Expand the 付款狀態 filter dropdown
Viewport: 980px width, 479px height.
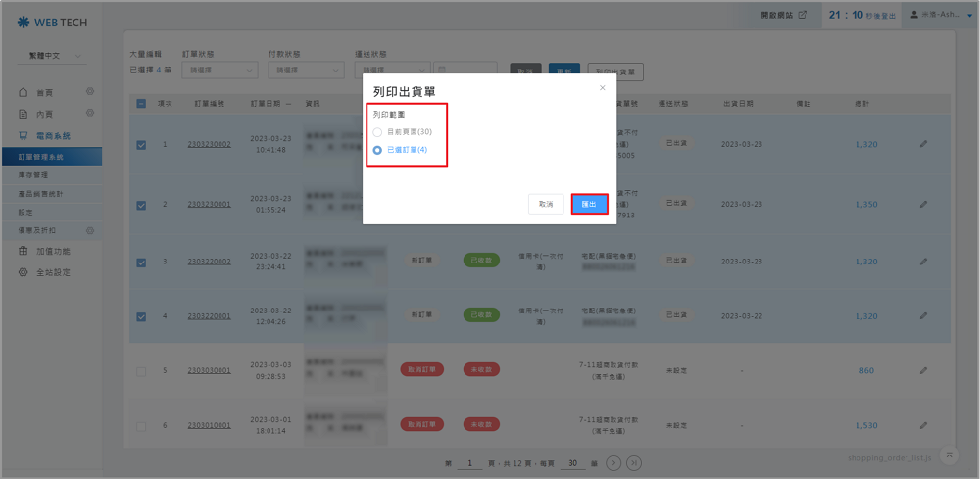click(306, 70)
